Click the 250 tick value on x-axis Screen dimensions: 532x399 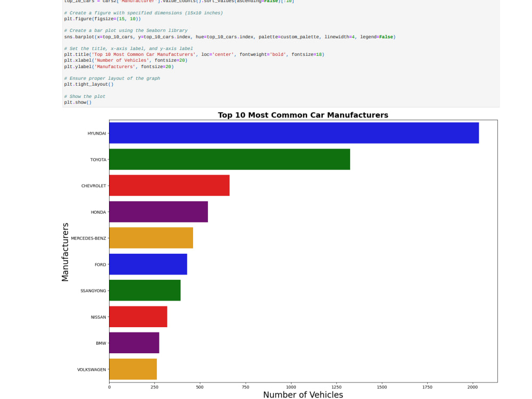tap(154, 387)
